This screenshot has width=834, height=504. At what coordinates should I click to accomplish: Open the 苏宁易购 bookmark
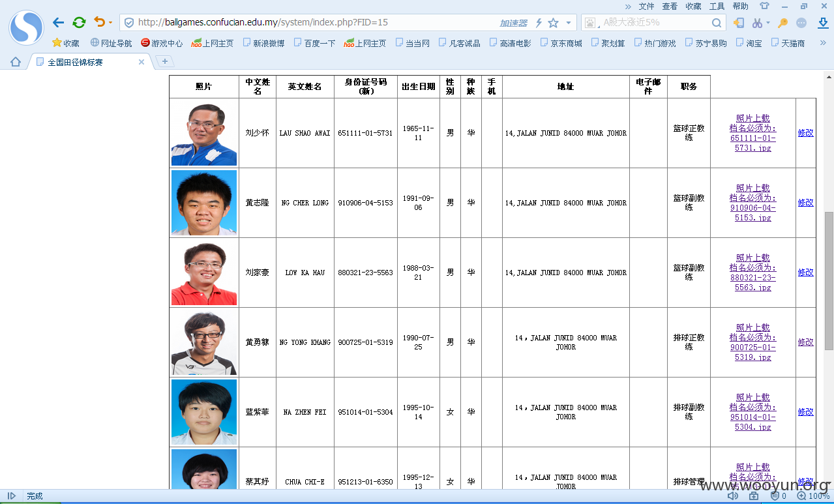tap(706, 43)
